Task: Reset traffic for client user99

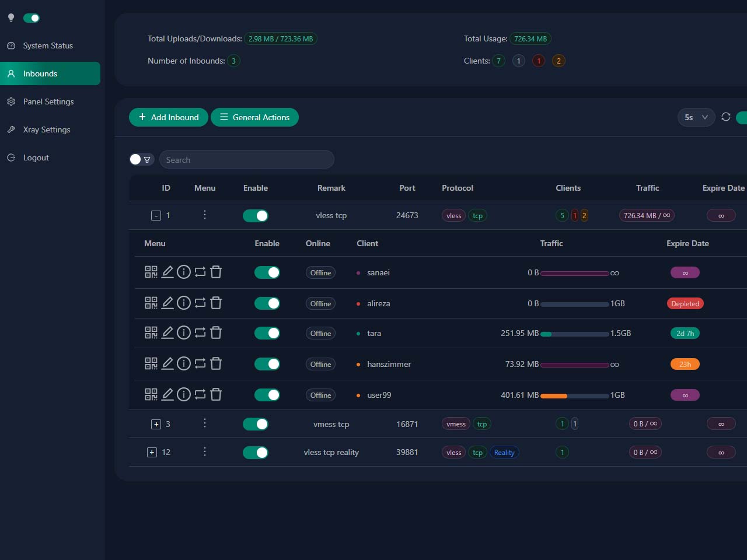Action: (x=200, y=394)
